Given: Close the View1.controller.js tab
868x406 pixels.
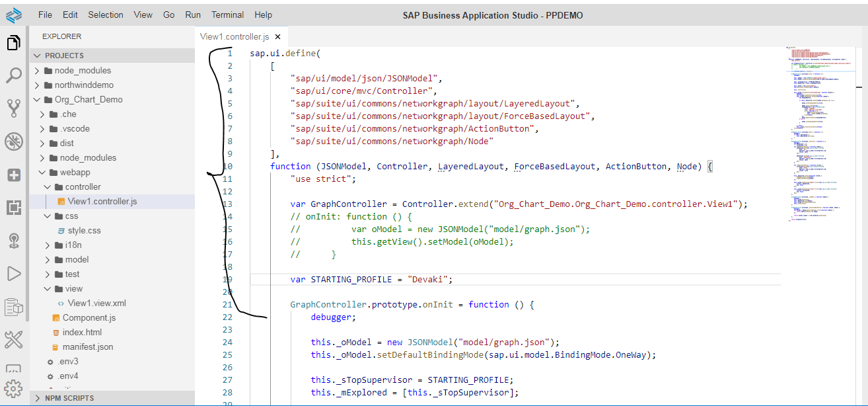Looking at the screenshot, I should 277,37.
